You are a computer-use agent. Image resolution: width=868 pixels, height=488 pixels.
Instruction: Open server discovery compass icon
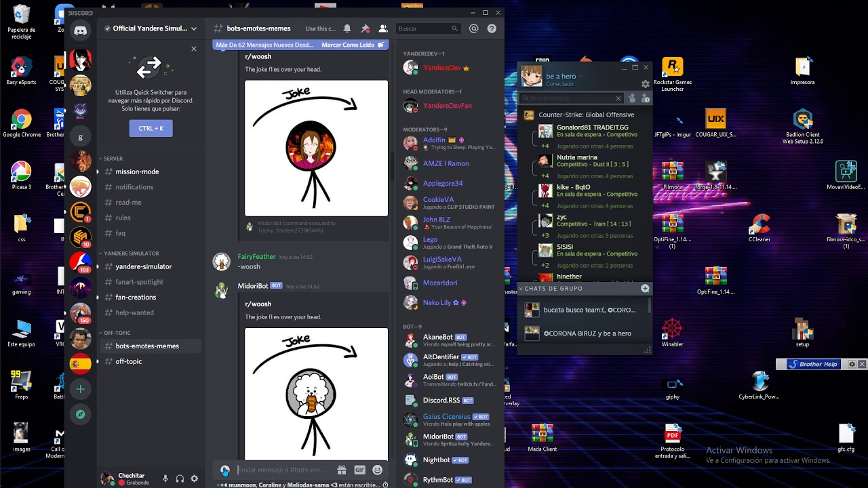click(x=80, y=414)
